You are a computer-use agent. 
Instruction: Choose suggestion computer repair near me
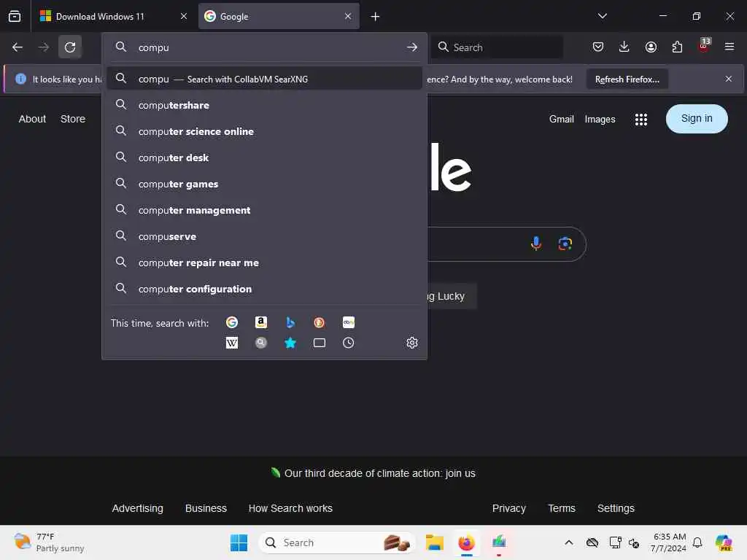pos(264,262)
